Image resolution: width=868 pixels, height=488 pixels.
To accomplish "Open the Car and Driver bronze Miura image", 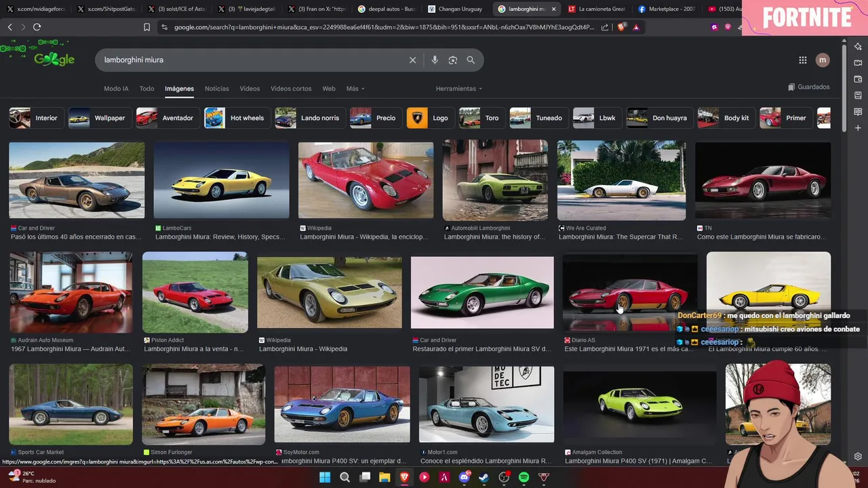I will [77, 180].
